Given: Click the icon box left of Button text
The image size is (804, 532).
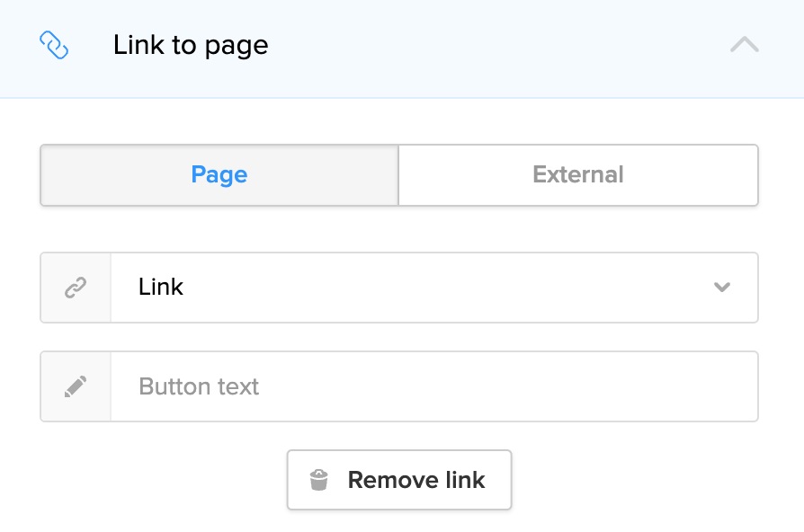Looking at the screenshot, I should (x=76, y=386).
